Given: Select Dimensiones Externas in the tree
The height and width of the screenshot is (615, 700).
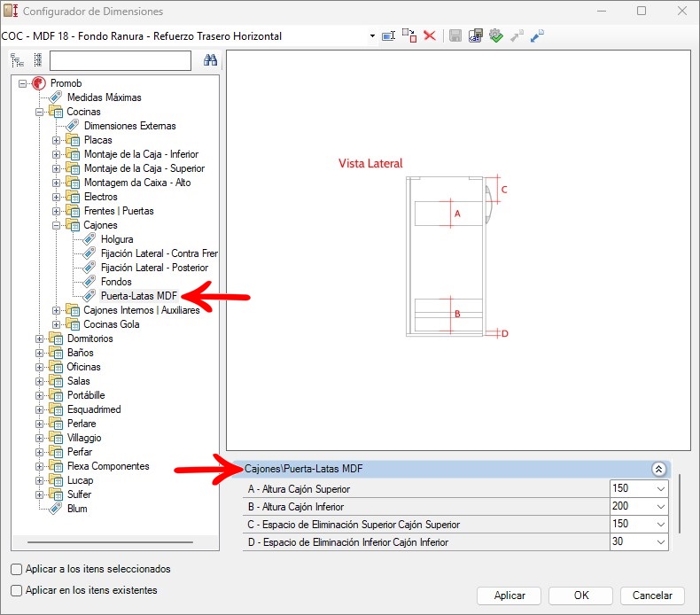Looking at the screenshot, I should click(130, 126).
